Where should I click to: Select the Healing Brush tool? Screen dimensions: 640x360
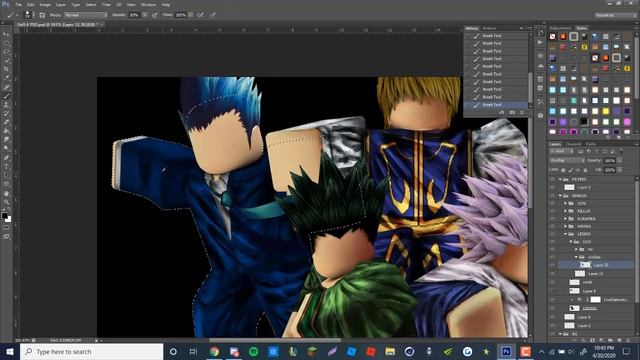pos(6,87)
